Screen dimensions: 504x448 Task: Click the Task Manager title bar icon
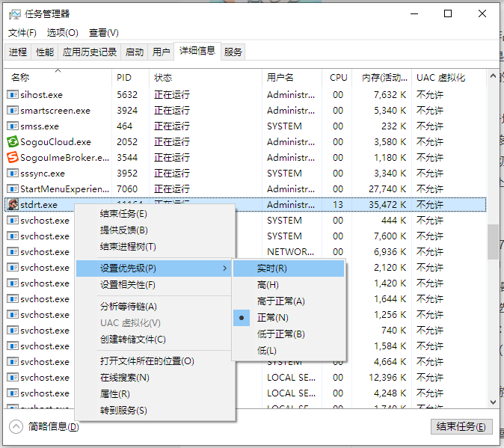[x=14, y=14]
